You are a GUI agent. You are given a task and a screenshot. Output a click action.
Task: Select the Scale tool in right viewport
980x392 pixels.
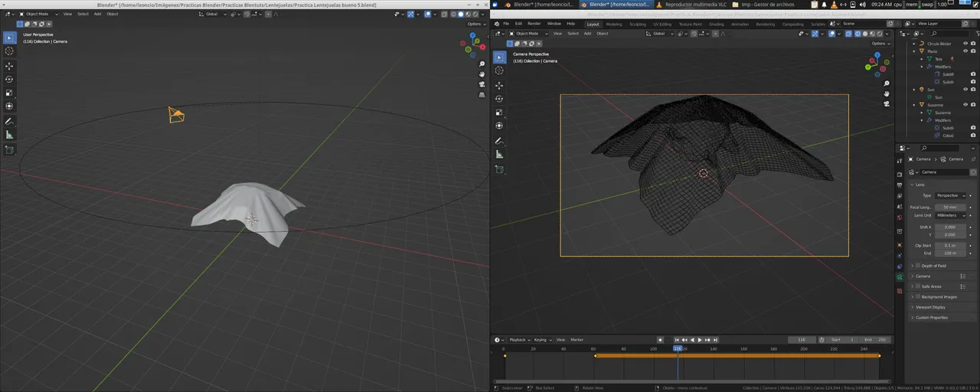coord(499,113)
